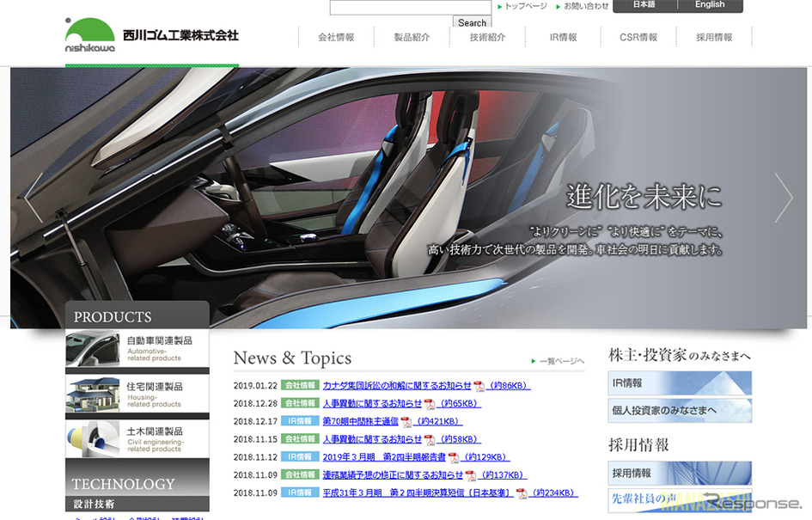The width and height of the screenshot is (812, 520).
Task: Click the 進化を未来に hero banner text
Action: click(644, 197)
